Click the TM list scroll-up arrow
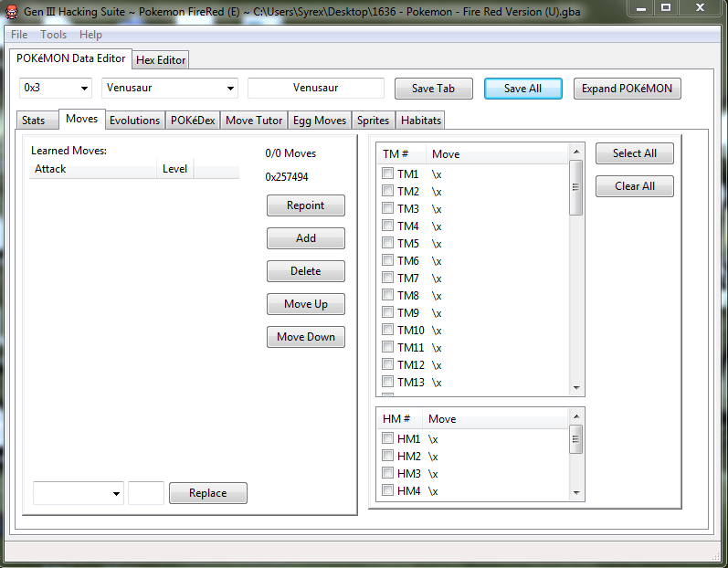728x568 pixels. point(576,152)
